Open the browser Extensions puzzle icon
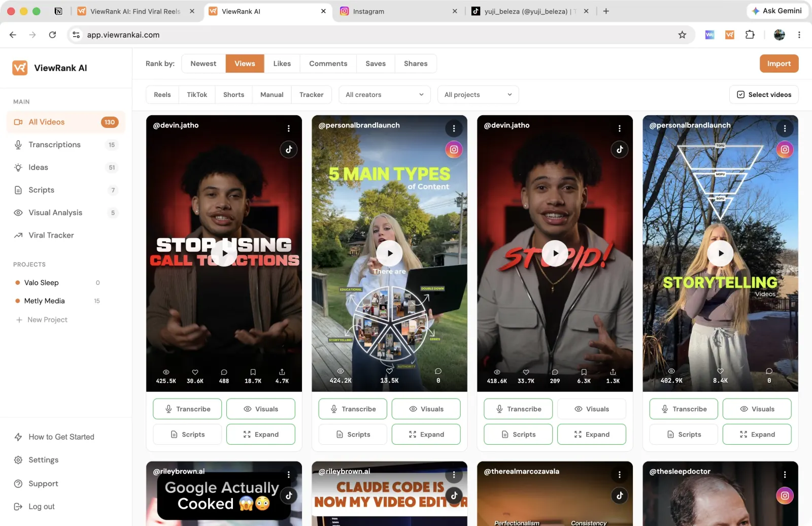The width and height of the screenshot is (812, 526). coord(750,35)
